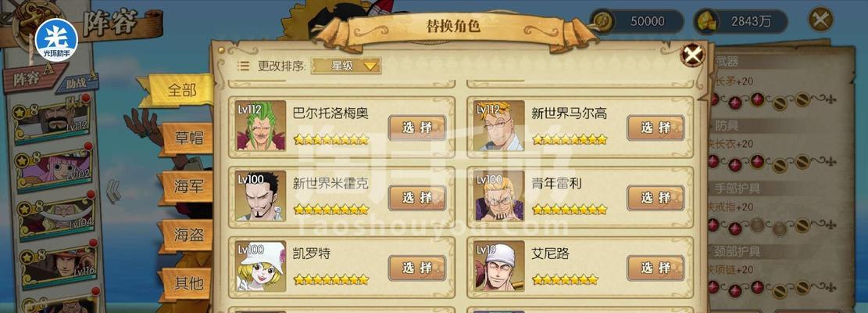Viewport: 868px width, 313px height.
Task: Click 选择 for 新世界马尔高
Action: (655, 128)
